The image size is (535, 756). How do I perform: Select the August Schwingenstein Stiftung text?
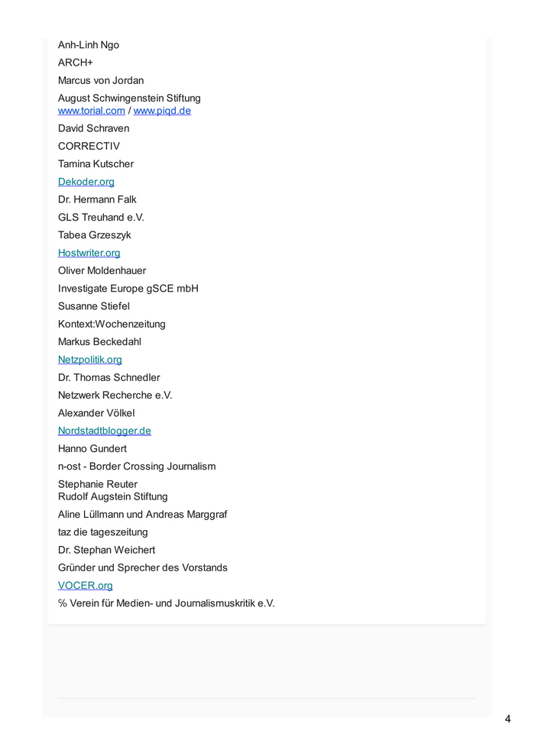129,98
